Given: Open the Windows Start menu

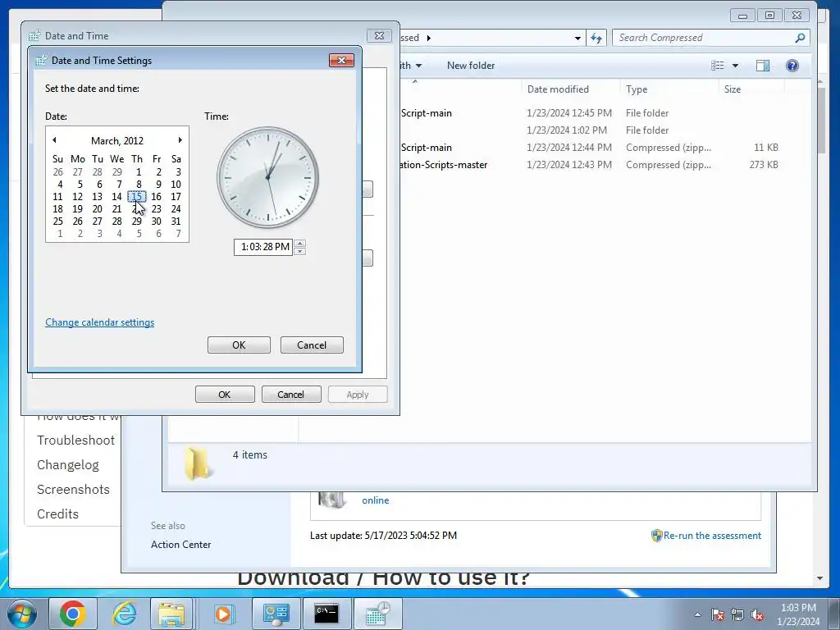Looking at the screenshot, I should (22, 614).
